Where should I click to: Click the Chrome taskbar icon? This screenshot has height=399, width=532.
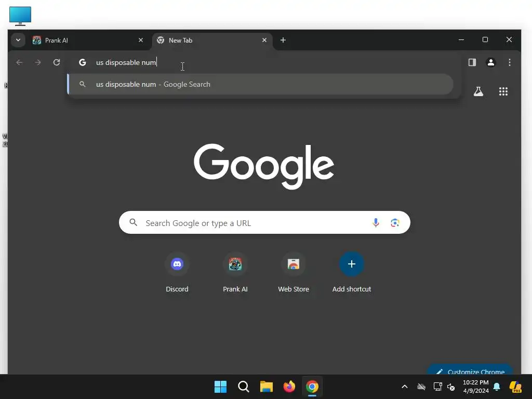point(312,387)
